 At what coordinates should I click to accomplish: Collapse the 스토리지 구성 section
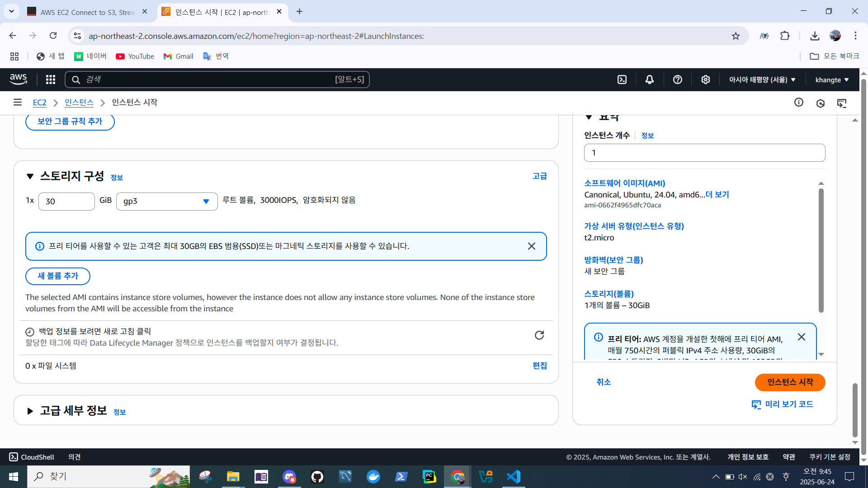point(30,176)
